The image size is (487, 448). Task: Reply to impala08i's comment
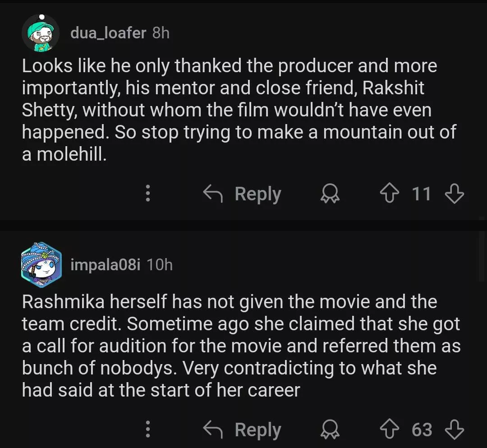(243, 430)
